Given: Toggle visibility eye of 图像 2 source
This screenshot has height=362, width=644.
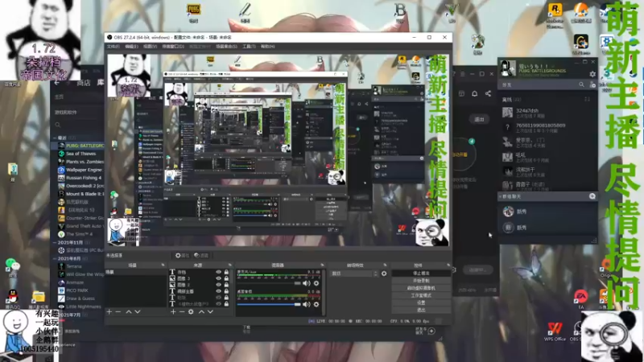Looking at the screenshot, I should (x=218, y=285).
